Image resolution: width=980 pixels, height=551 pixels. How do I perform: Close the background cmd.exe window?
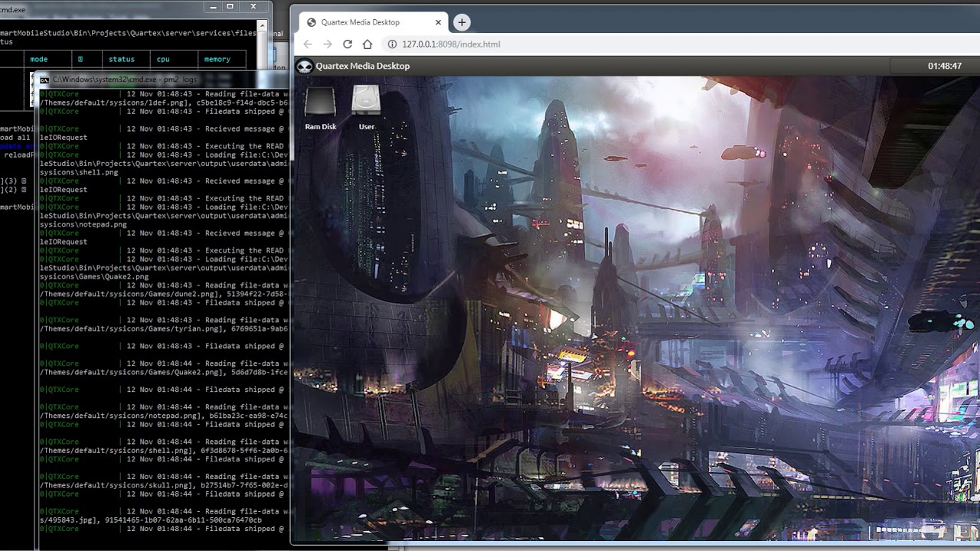pos(252,7)
